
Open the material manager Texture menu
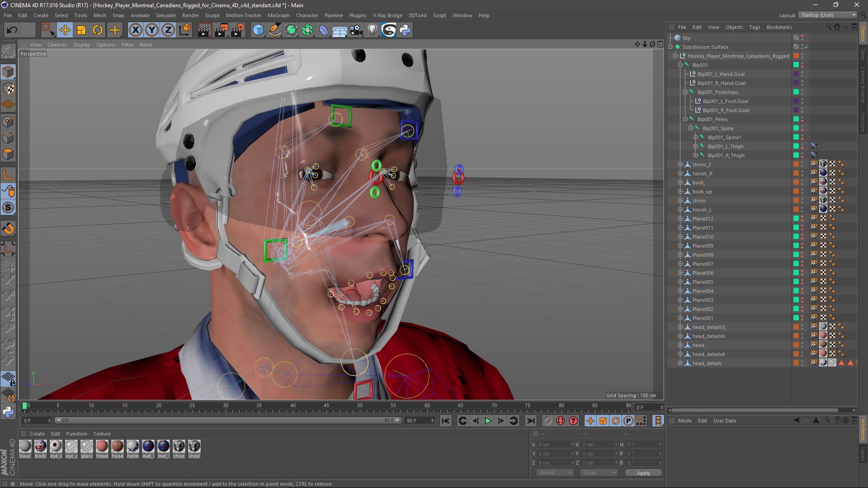102,434
